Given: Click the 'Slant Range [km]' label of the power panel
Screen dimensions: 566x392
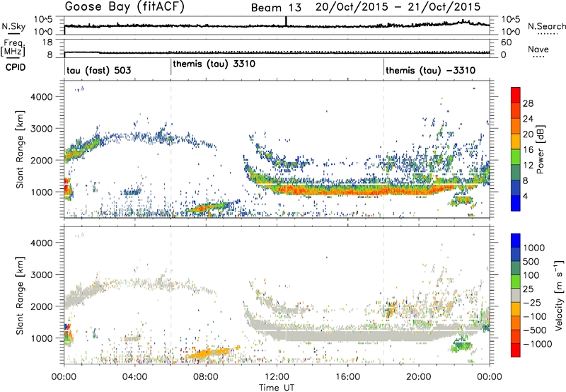Looking at the screenshot, I should (21, 149).
